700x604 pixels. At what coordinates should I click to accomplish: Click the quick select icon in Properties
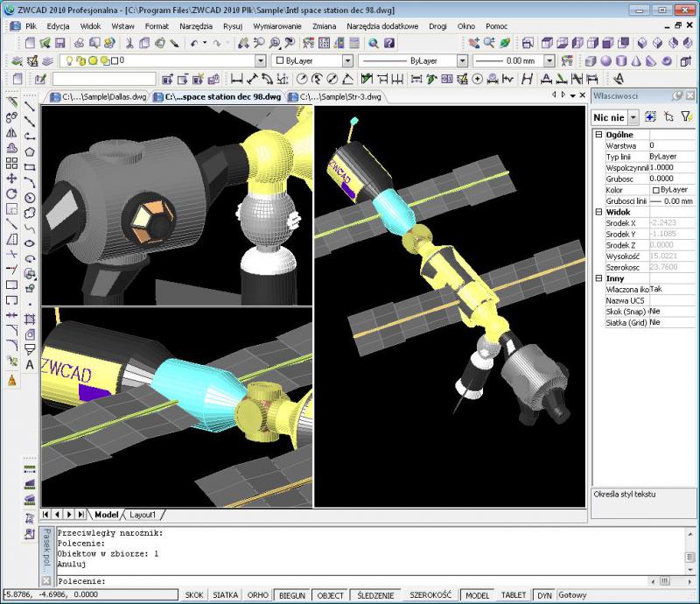(650, 117)
